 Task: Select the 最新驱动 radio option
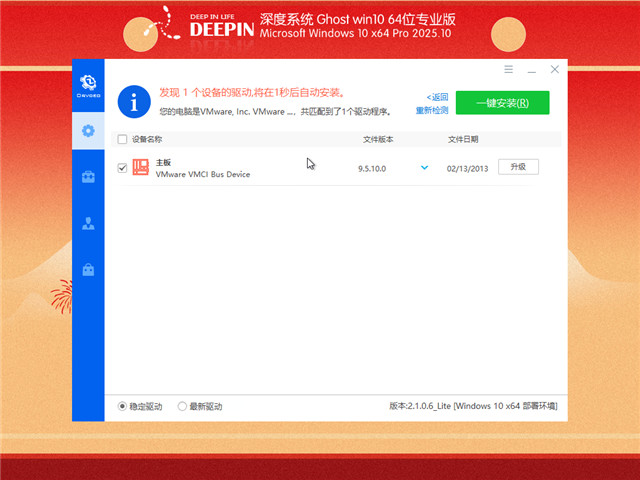point(182,406)
